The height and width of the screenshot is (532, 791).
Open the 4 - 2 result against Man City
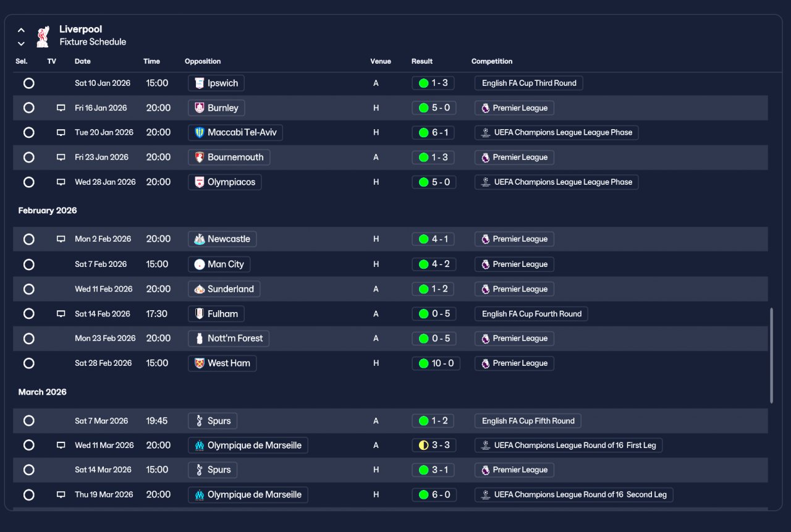click(434, 264)
